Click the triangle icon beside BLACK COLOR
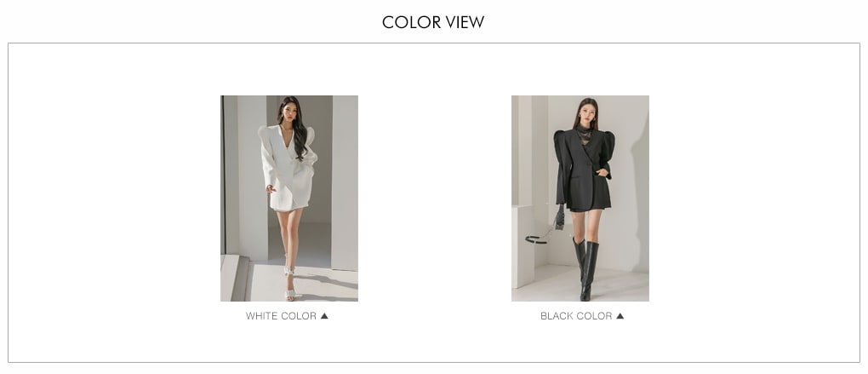The image size is (868, 374). point(620,316)
